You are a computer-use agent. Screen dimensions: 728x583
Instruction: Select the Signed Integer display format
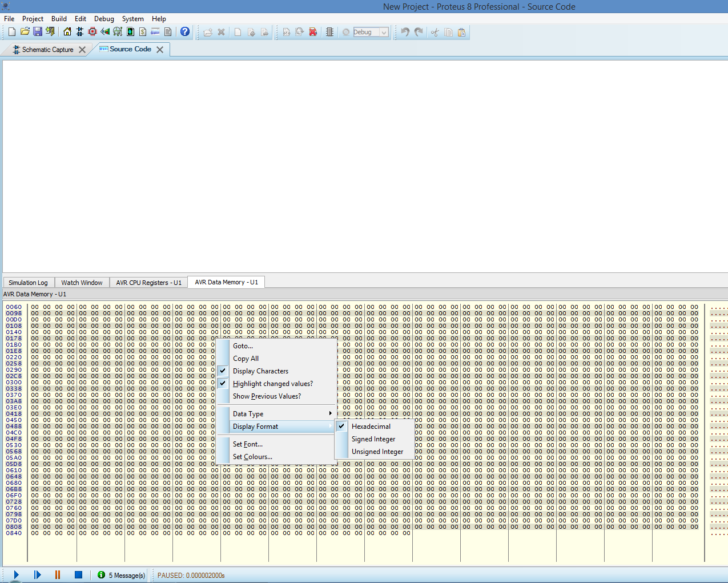point(373,439)
